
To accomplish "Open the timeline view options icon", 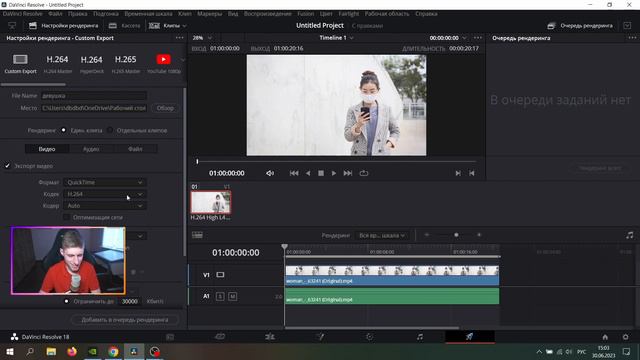I will (x=197, y=235).
